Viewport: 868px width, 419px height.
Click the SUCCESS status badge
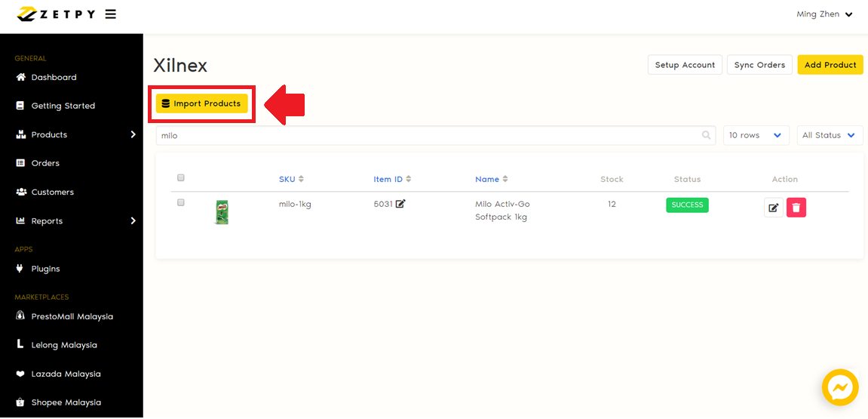pos(687,205)
